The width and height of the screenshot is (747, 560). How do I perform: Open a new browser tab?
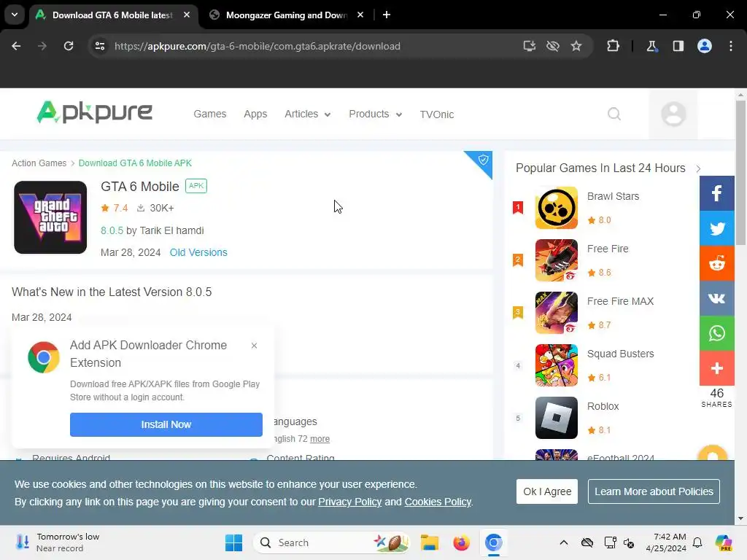pos(387,15)
